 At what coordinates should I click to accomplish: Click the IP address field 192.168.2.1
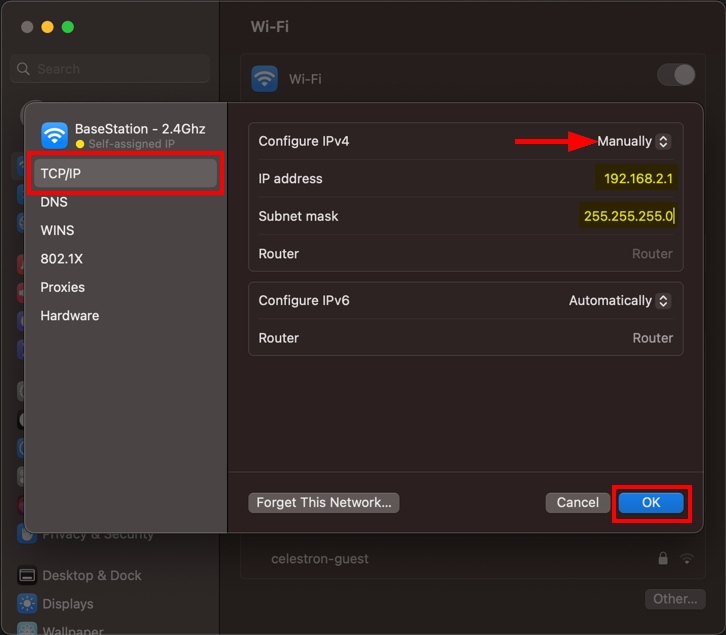636,178
